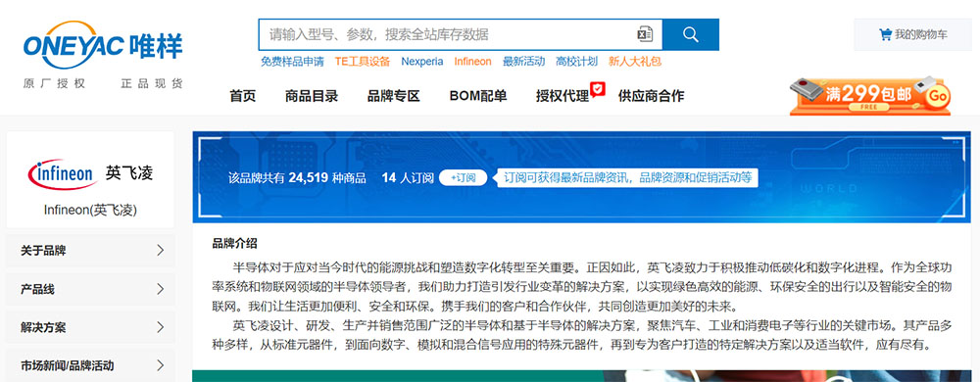Image resolution: width=980 pixels, height=382 pixels.
Task: Open the BOM配单 nav item
Action: [478, 96]
